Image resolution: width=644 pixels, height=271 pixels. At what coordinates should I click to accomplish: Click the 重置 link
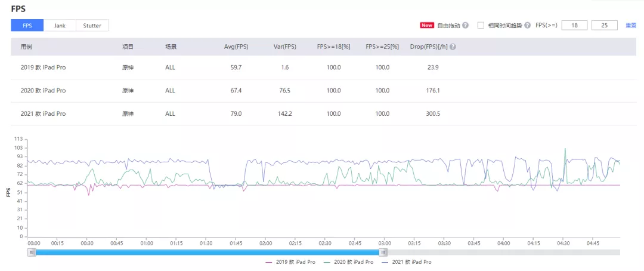(x=631, y=26)
